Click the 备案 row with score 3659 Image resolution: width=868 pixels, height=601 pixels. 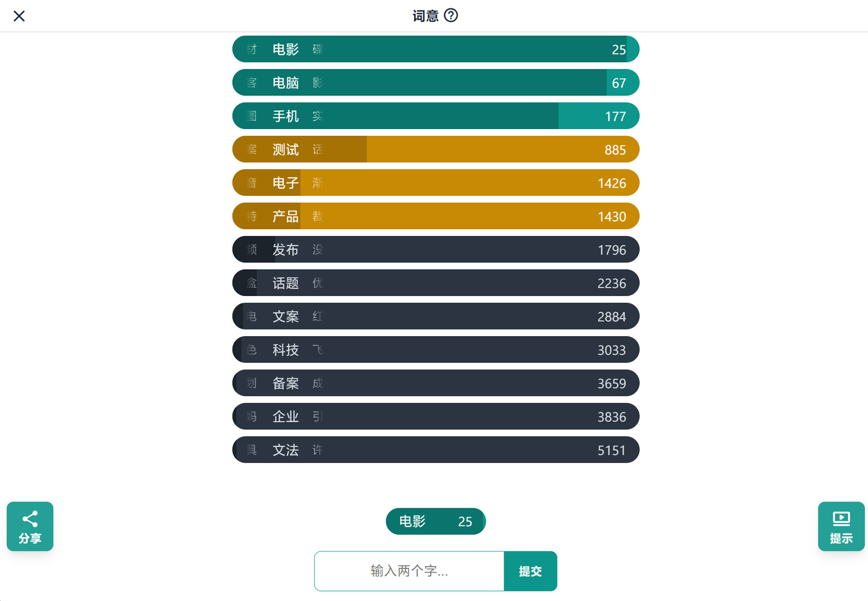[436, 383]
